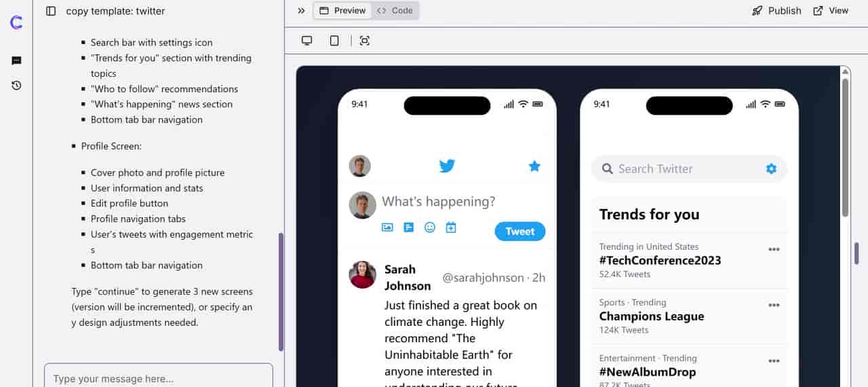Click the small profile avatar in feed header
Screen dimensions: 868x387
coord(359,166)
